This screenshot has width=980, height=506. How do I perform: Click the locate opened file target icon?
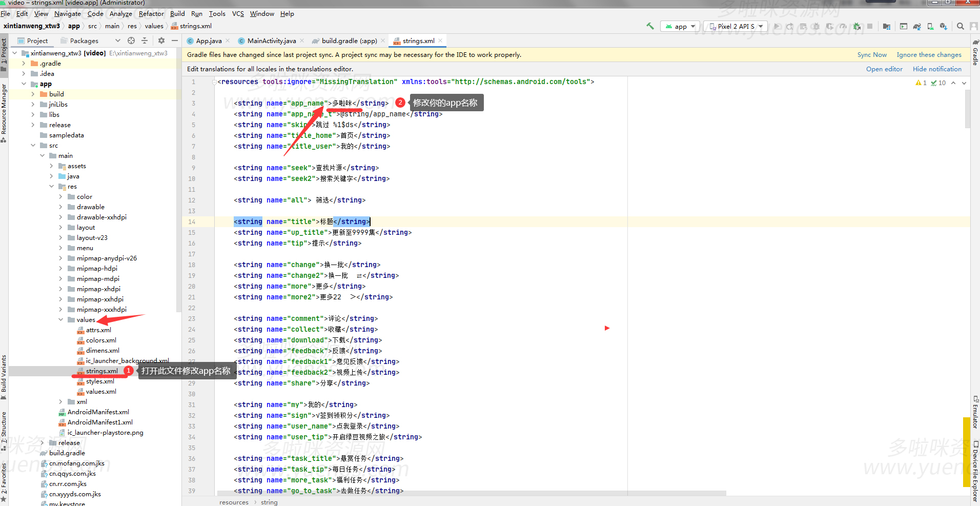pos(131,41)
